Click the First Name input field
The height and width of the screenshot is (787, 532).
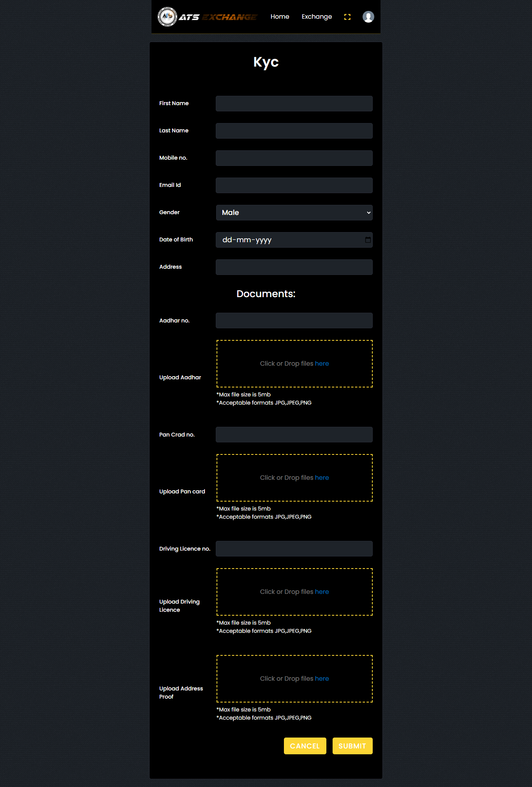294,104
